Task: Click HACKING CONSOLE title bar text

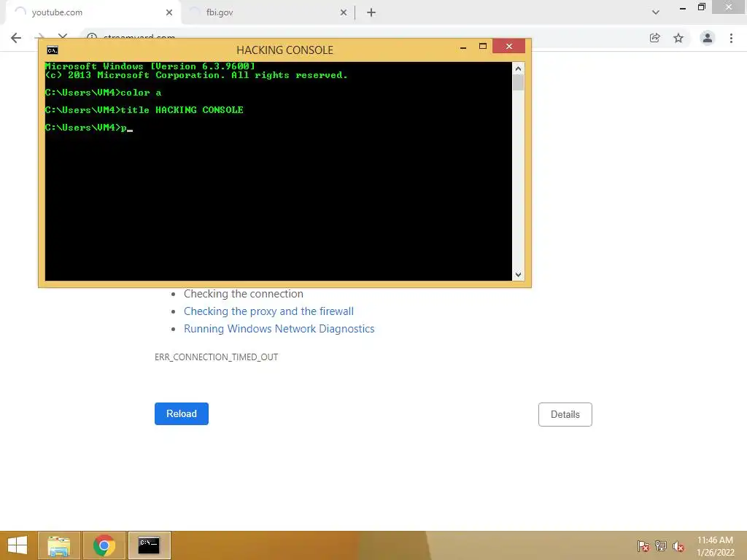Action: pyautogui.click(x=285, y=50)
